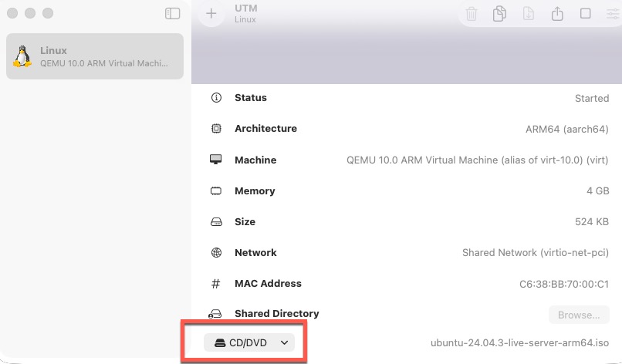Viewport: 622px width, 364px height.
Task: Click the MAC Address label
Action: click(268, 284)
